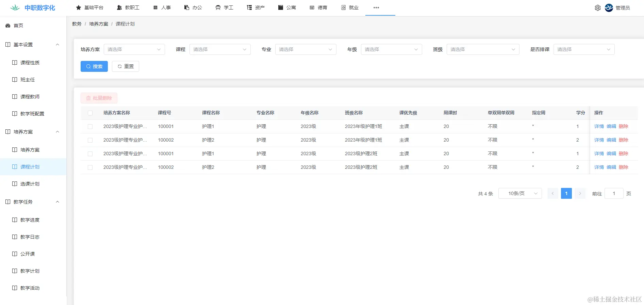644x305 pixels.
Task: Open the 课程 filter dropdown
Action: tap(220, 49)
